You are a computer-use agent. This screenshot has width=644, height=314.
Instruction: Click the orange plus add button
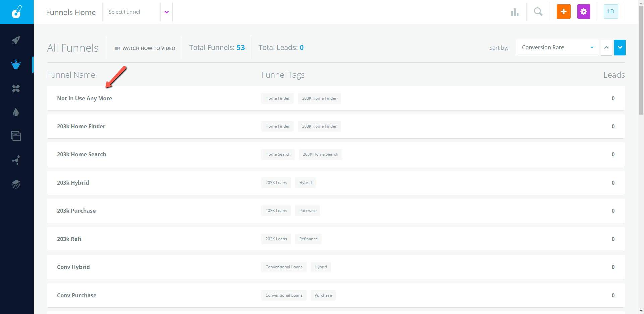[x=563, y=12]
